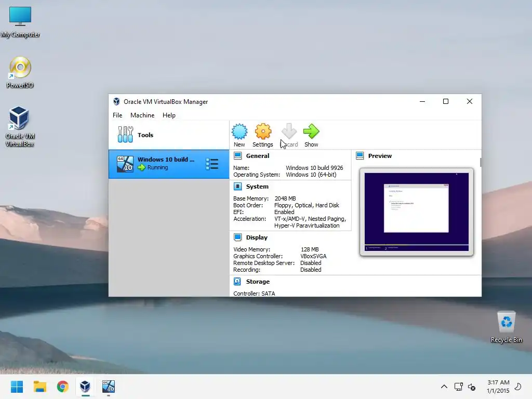The height and width of the screenshot is (399, 532).
Task: Select the Windows 10 build VM entry name
Action: [x=166, y=159]
